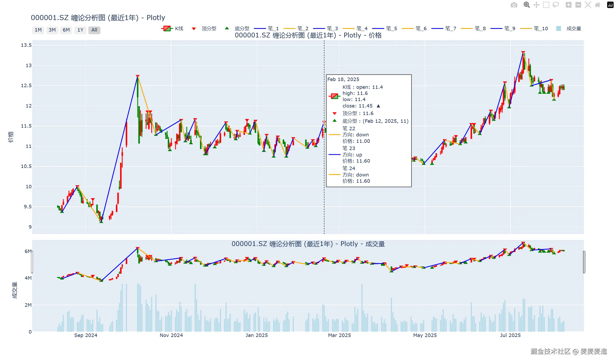
Task: Activate the Pan tool
Action: pyautogui.click(x=536, y=5)
